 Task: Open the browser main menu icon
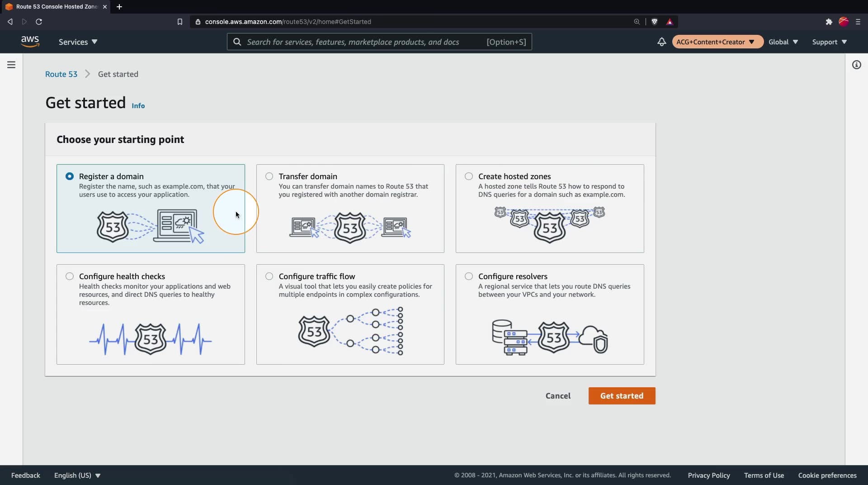coord(858,22)
